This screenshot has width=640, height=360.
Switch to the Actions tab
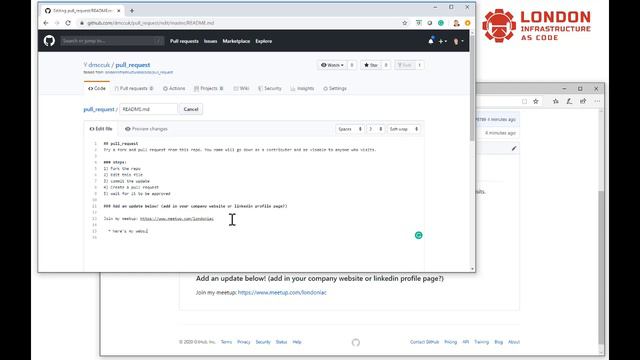coord(174,88)
